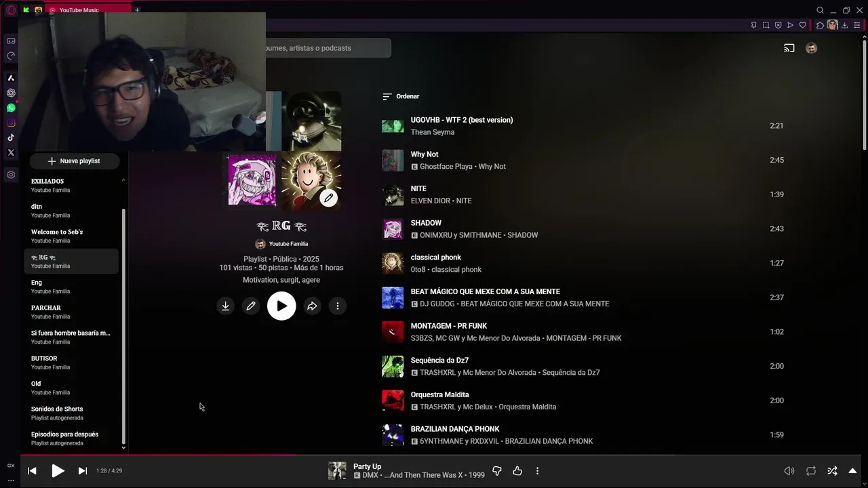The image size is (868, 488).
Task: Open ChatGPT in the sidebar
Action: [x=11, y=93]
